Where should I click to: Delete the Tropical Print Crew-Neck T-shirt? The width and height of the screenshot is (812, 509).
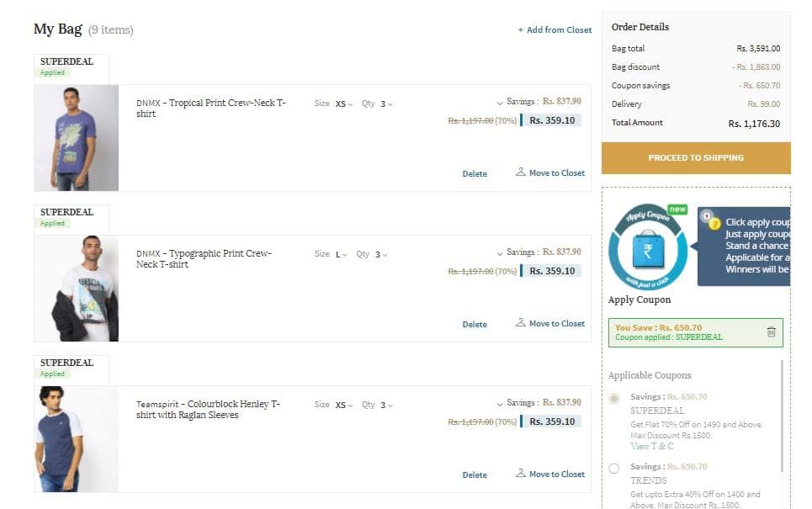[x=475, y=173]
